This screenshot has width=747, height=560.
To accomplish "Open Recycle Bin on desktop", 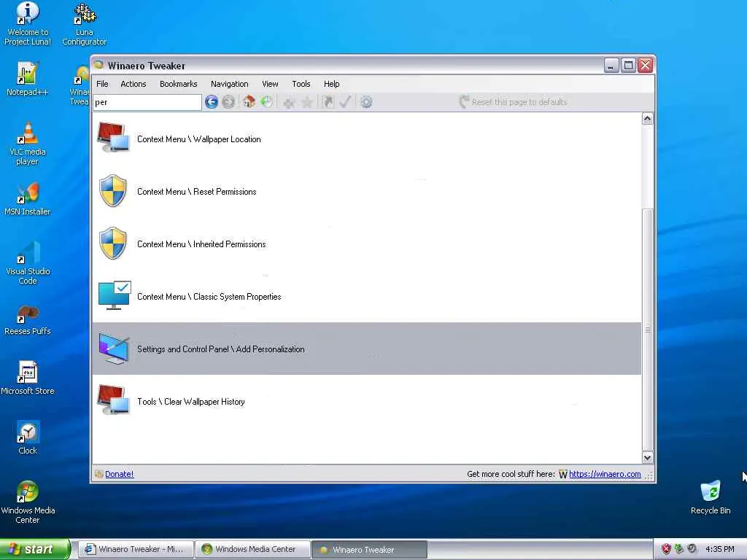I will click(711, 497).
